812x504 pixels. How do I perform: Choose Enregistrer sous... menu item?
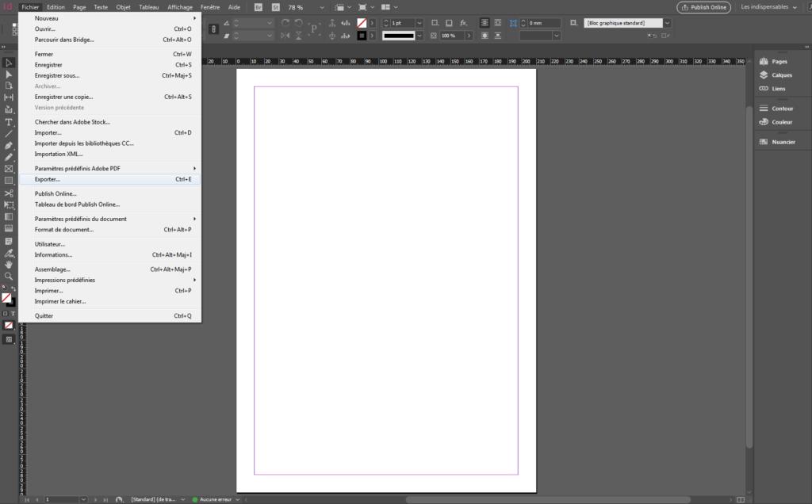point(109,75)
